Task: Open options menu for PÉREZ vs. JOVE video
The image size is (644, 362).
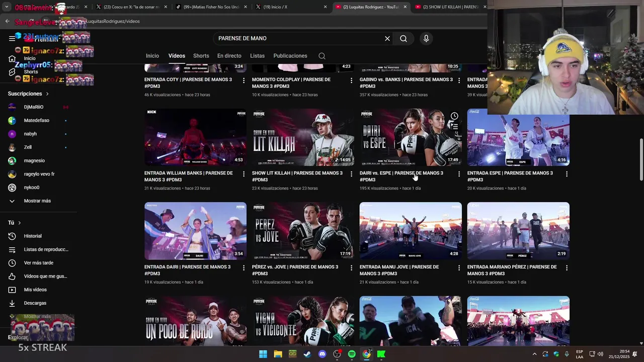Action: point(351,268)
